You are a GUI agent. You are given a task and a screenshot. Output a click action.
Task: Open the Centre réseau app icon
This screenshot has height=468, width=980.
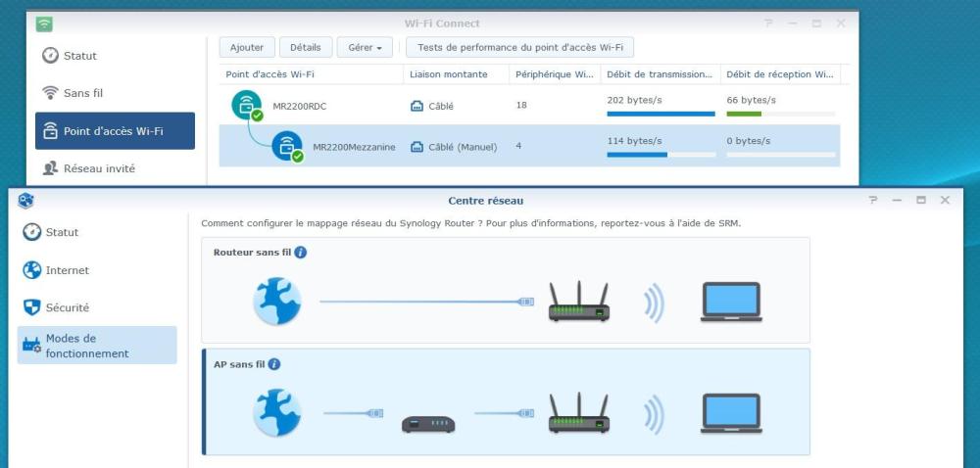(x=26, y=201)
